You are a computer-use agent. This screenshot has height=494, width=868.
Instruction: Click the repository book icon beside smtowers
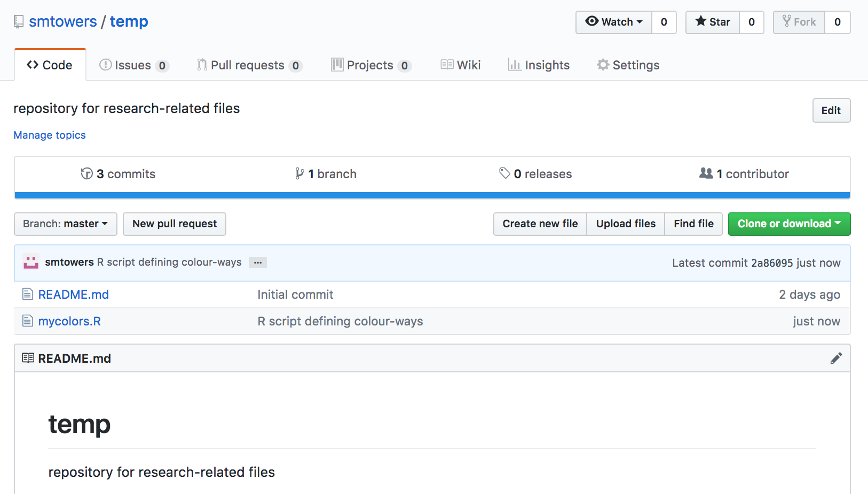coord(19,22)
